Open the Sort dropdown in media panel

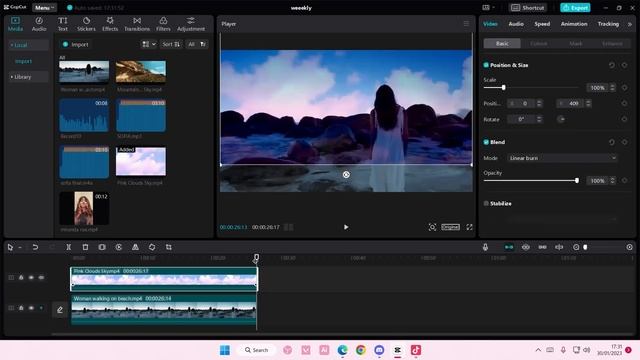click(171, 44)
